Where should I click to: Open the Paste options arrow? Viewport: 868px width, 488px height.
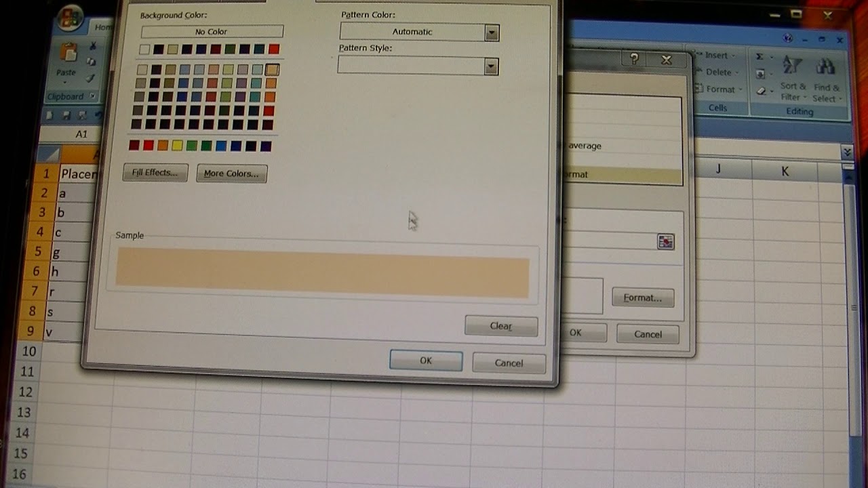[x=66, y=81]
